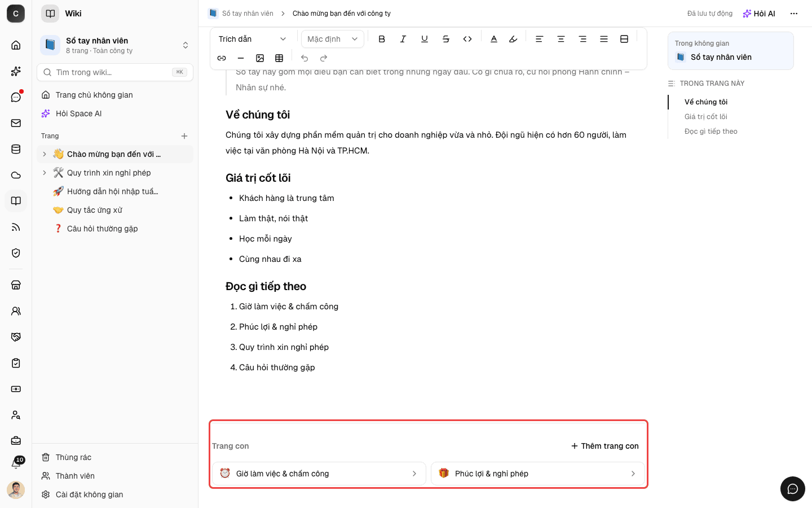Open Trang chủ không gian
Viewport: 812px width, 508px height.
(115, 95)
